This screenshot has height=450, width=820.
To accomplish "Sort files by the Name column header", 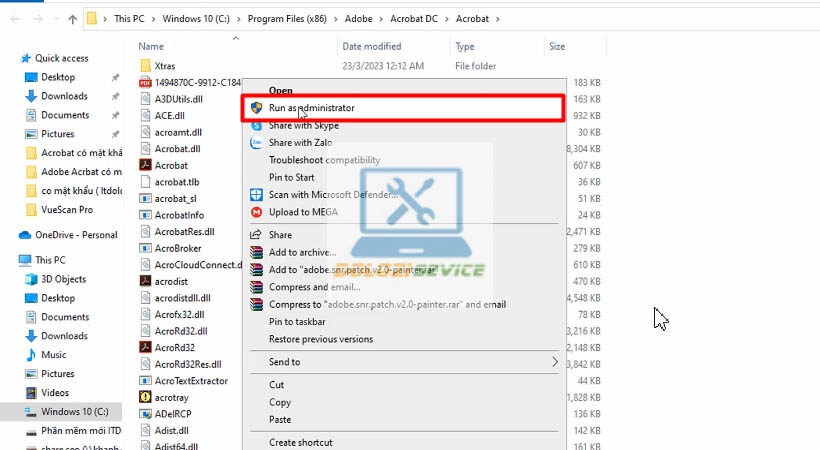I will tap(151, 47).
